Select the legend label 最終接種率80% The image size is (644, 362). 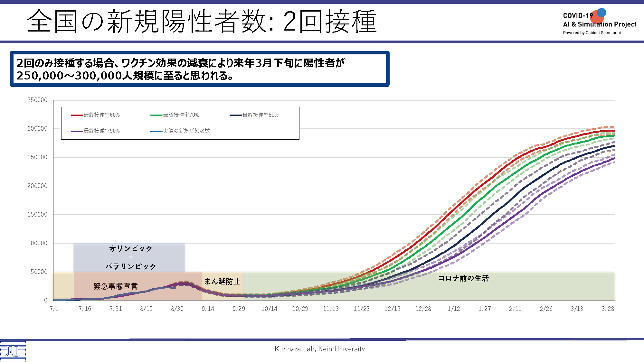tap(260, 115)
